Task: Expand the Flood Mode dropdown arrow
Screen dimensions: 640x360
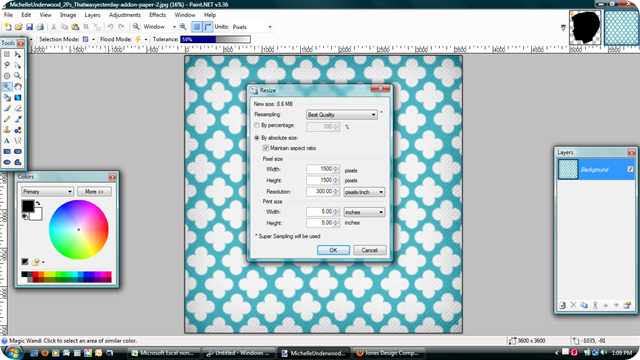Action: tap(146, 40)
